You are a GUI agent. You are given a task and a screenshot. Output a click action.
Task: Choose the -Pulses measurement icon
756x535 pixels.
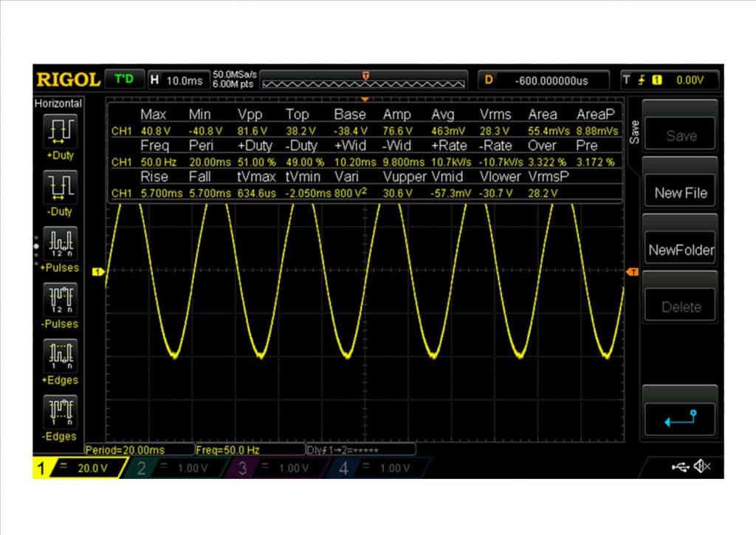pos(58,299)
